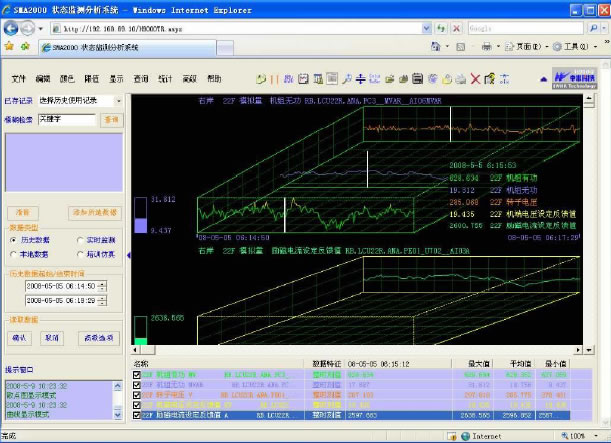Screen dimensions: 611x443
Task: Click the IE home icon
Action: pos(436,47)
